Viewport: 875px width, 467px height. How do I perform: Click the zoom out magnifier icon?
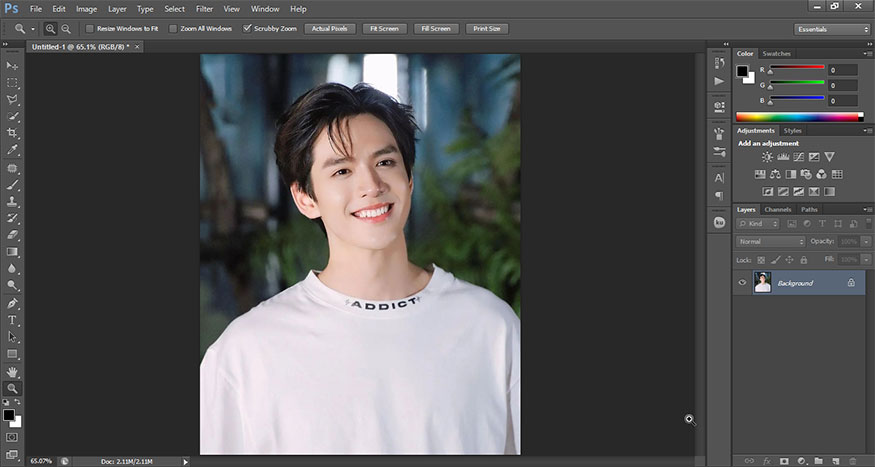[x=66, y=29]
